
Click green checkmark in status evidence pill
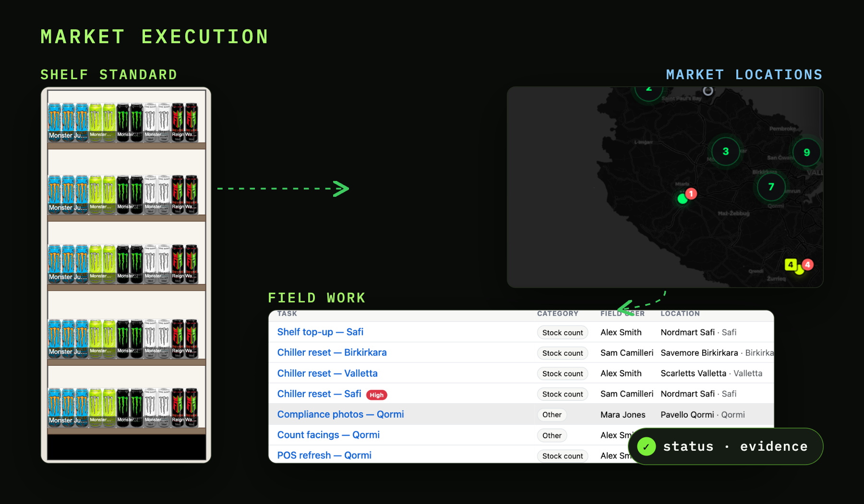(x=647, y=446)
